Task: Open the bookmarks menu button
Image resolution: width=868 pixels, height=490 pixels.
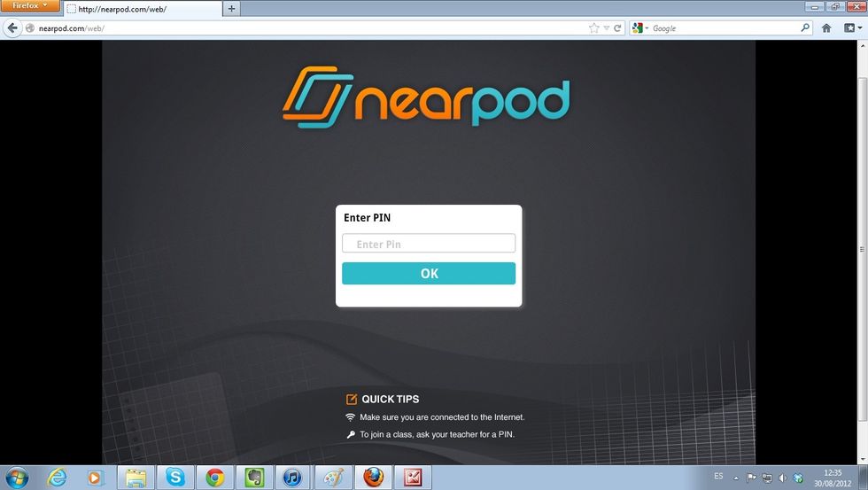Action: click(x=852, y=27)
